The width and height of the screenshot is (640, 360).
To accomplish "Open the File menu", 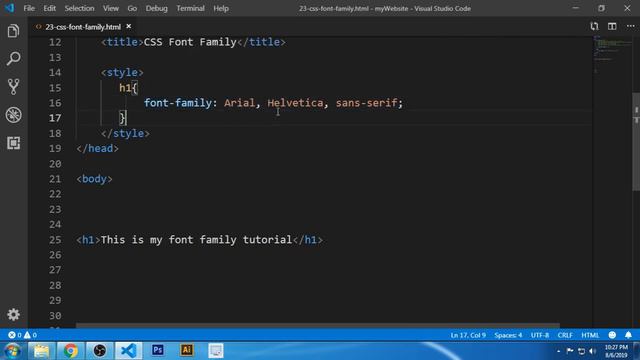I will tap(29, 8).
